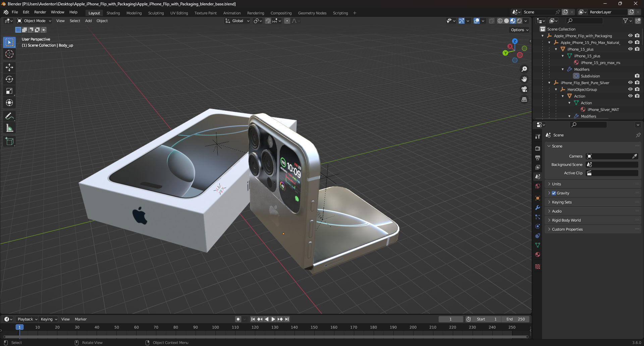Open the Render menu

[x=40, y=12]
